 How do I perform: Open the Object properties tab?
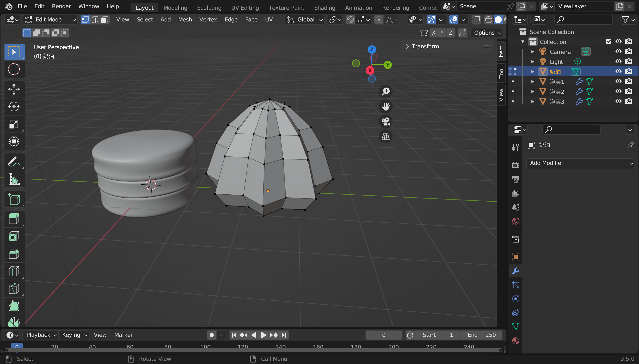pos(515,257)
